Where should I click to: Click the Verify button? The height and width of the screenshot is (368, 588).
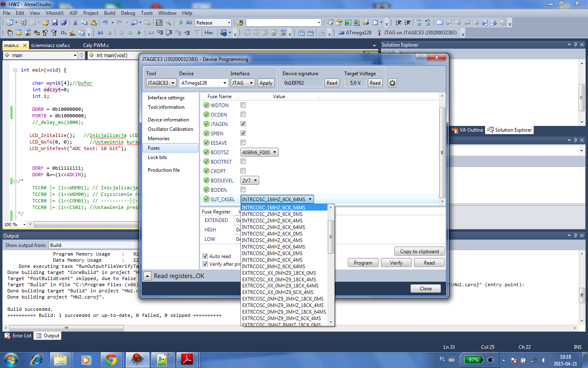point(396,263)
